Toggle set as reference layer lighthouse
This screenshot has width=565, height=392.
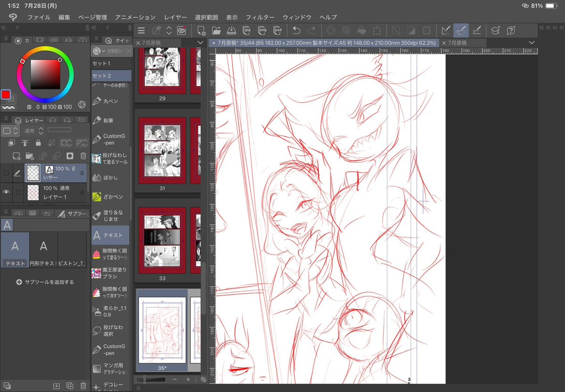pos(25,143)
